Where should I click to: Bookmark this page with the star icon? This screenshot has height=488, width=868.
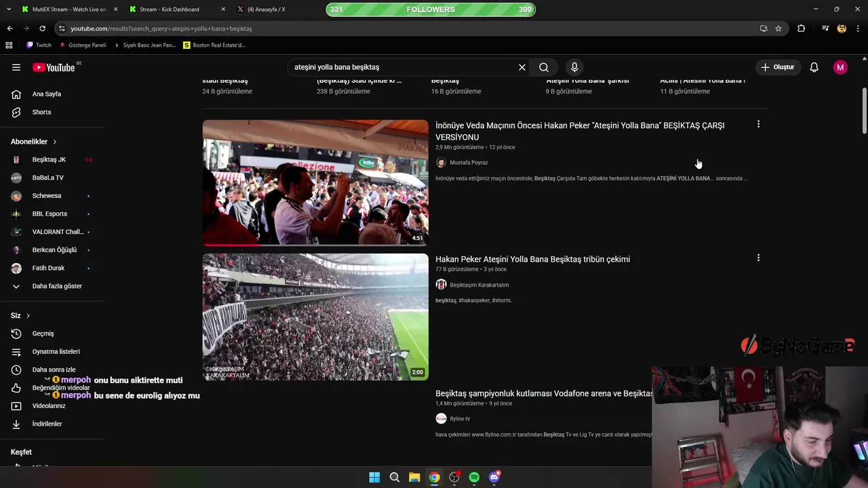point(778,28)
